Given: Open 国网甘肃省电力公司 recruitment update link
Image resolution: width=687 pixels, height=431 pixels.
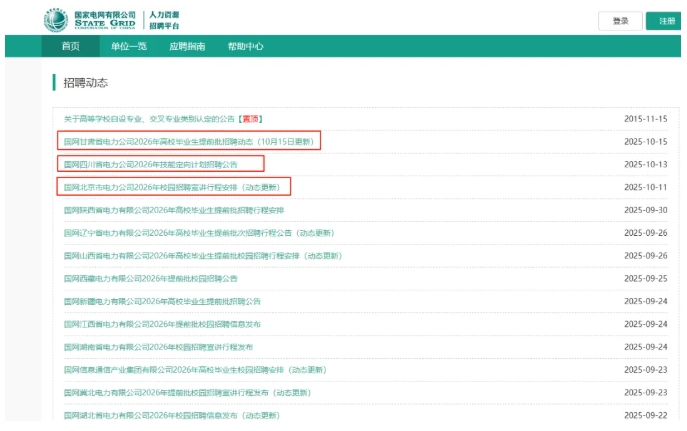Looking at the screenshot, I should point(188,141).
